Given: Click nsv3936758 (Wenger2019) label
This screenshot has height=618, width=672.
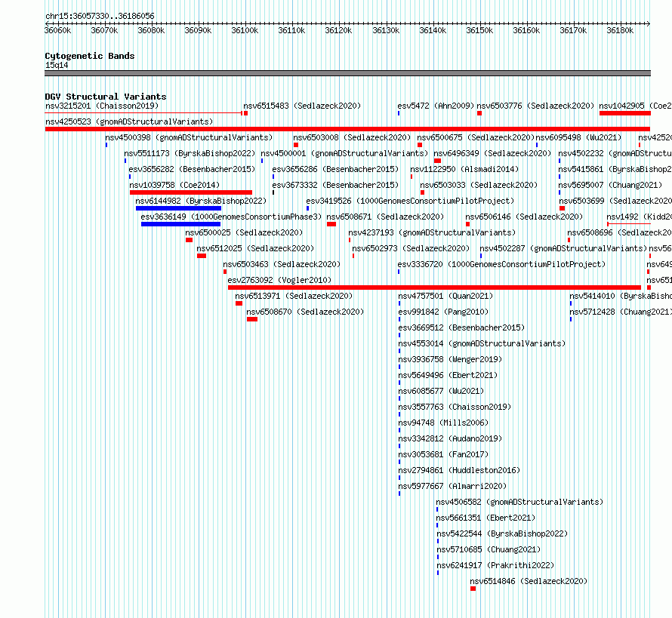Looking at the screenshot, I should pyautogui.click(x=450, y=359).
